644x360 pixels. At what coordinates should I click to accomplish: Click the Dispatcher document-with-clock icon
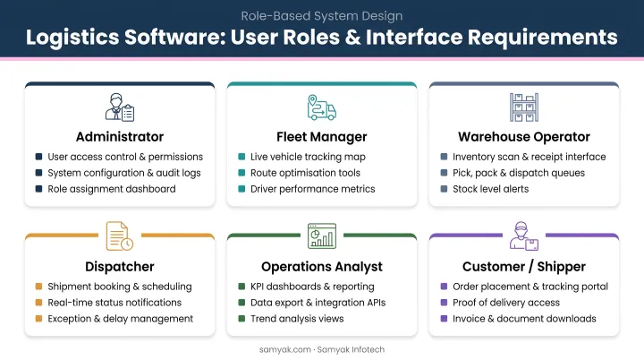[x=120, y=236]
